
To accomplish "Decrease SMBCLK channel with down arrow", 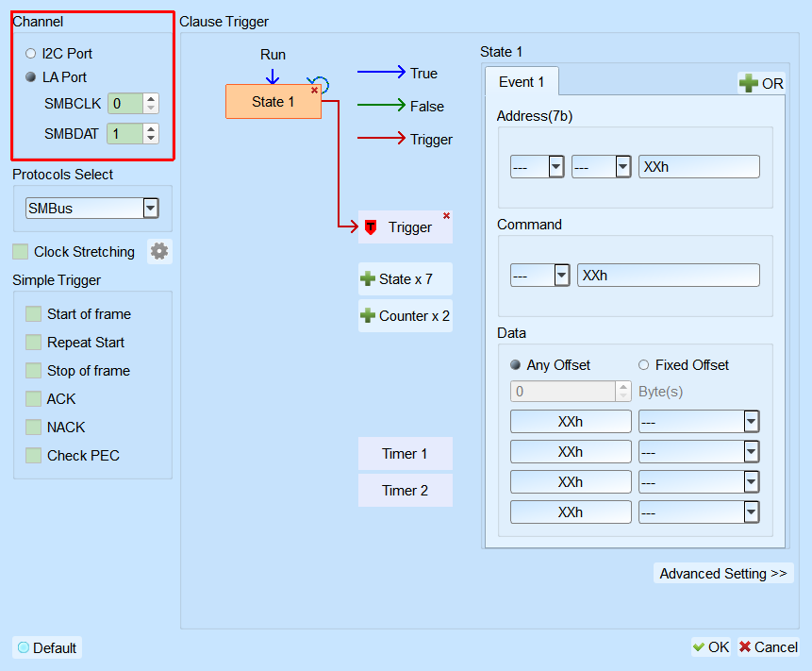I will point(151,108).
